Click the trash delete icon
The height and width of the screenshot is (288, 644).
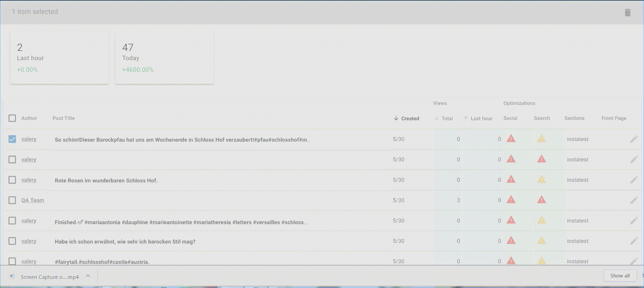point(627,13)
